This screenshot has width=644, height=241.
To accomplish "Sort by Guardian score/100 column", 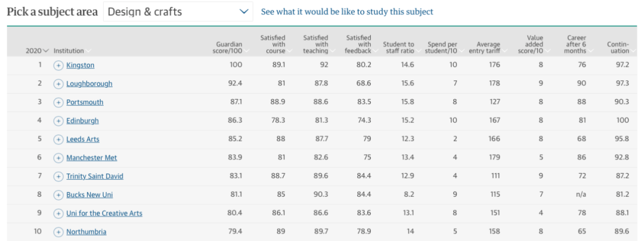I will [x=229, y=48].
